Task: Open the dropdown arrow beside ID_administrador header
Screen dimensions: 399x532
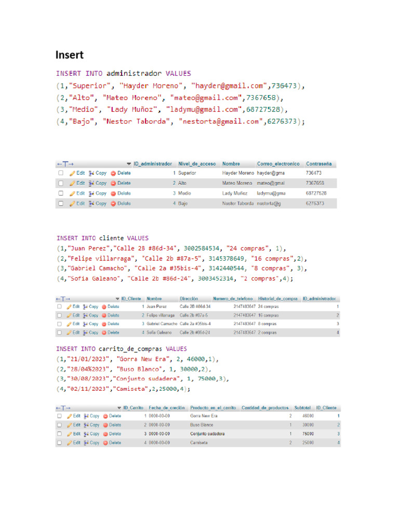Action: [129, 164]
